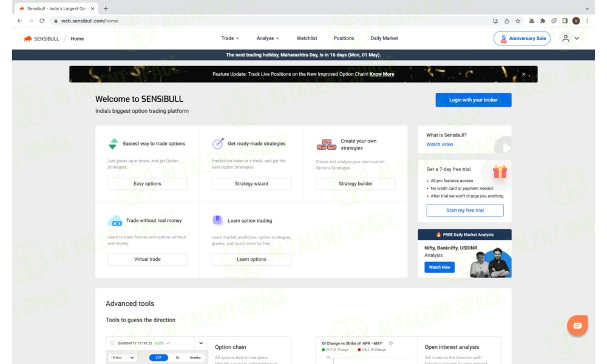Open the Watchlist menu item
Viewport: 607px width, 364px height.
click(307, 38)
